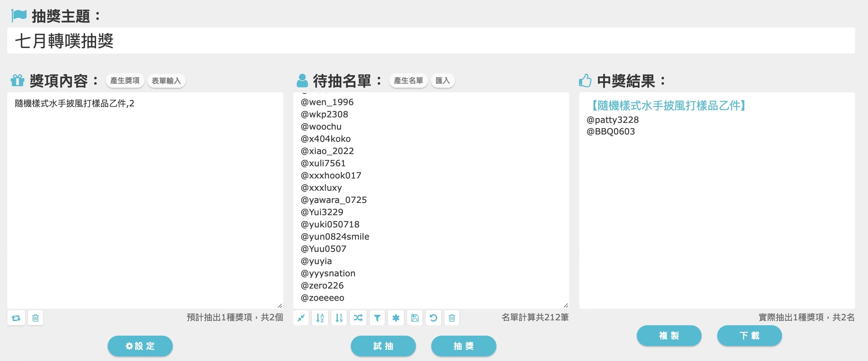Image resolution: width=868 pixels, height=361 pixels.
Task: Click the name @yuyia in list
Action: [x=317, y=261]
